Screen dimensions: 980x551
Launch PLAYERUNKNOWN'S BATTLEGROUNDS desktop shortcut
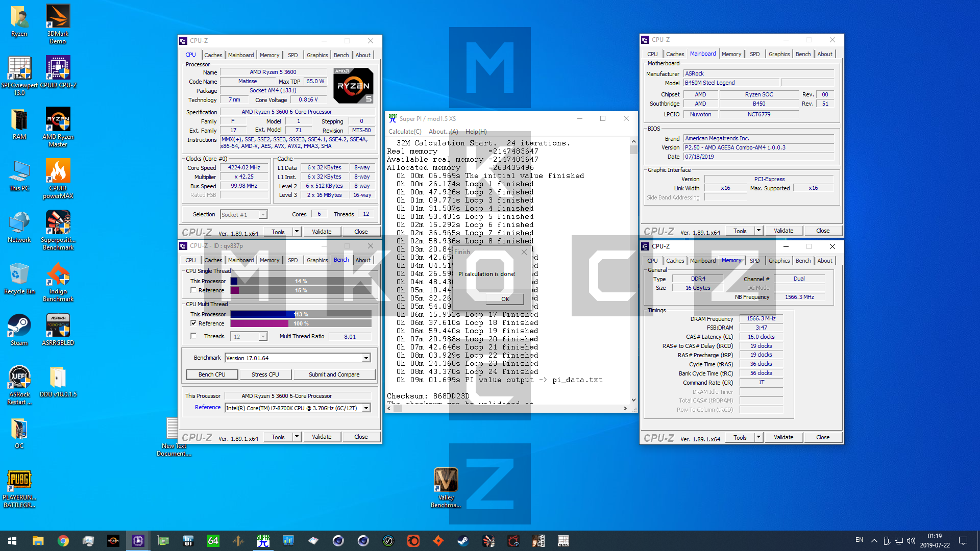tap(19, 488)
